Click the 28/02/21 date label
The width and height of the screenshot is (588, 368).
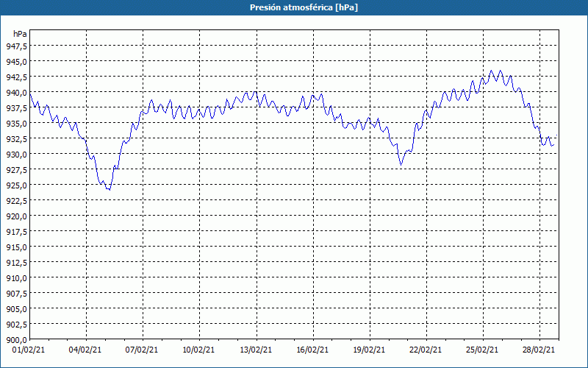pos(539,350)
